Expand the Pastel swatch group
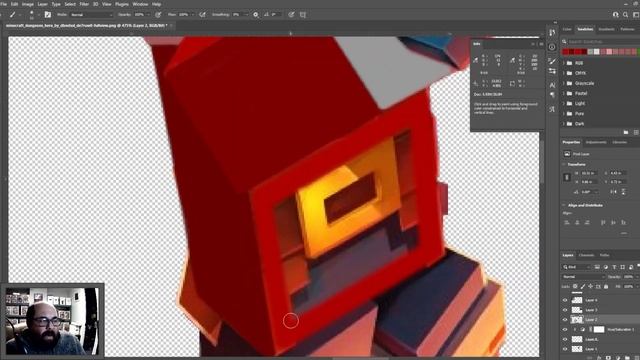640x360 pixels. click(x=564, y=93)
